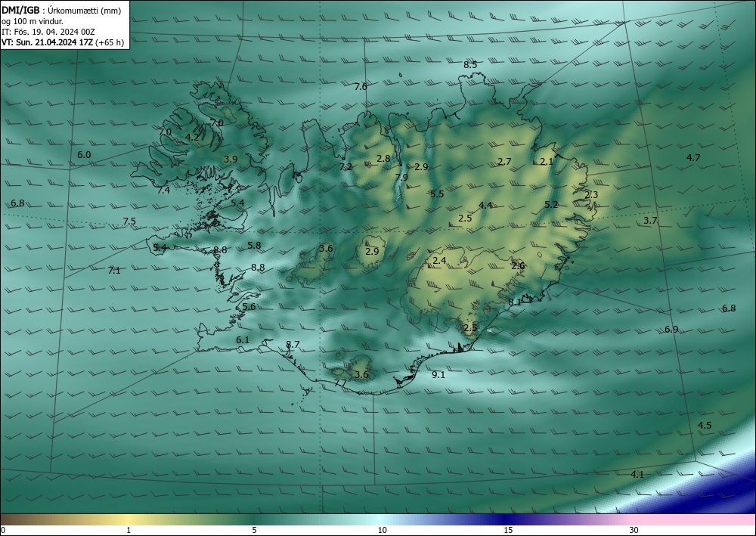Click the 8.5 value north of Iceland

[470, 64]
